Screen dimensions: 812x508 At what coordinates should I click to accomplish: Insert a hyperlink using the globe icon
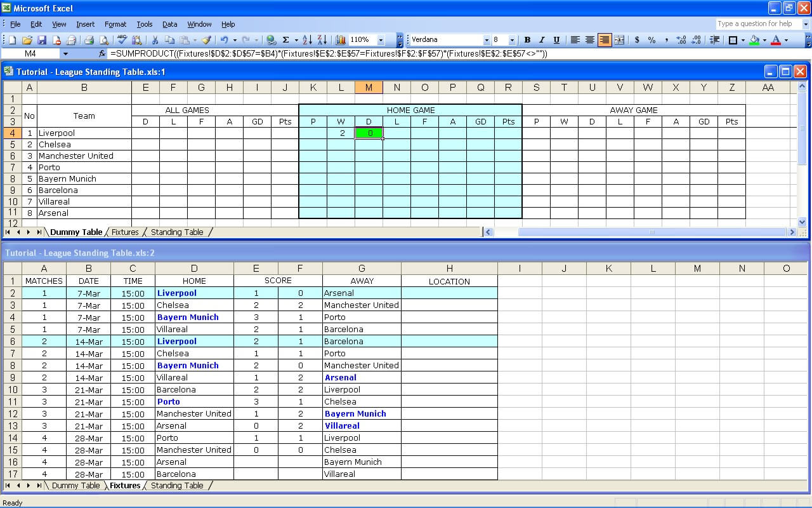(272, 40)
